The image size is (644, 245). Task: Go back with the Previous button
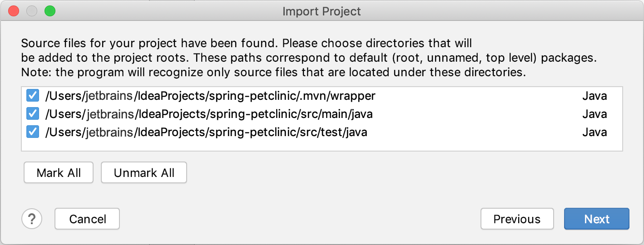click(517, 219)
